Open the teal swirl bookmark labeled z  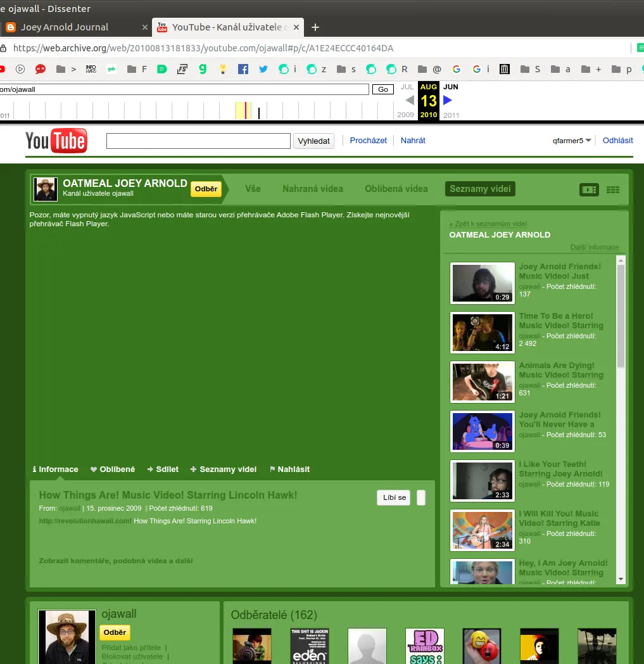316,69
